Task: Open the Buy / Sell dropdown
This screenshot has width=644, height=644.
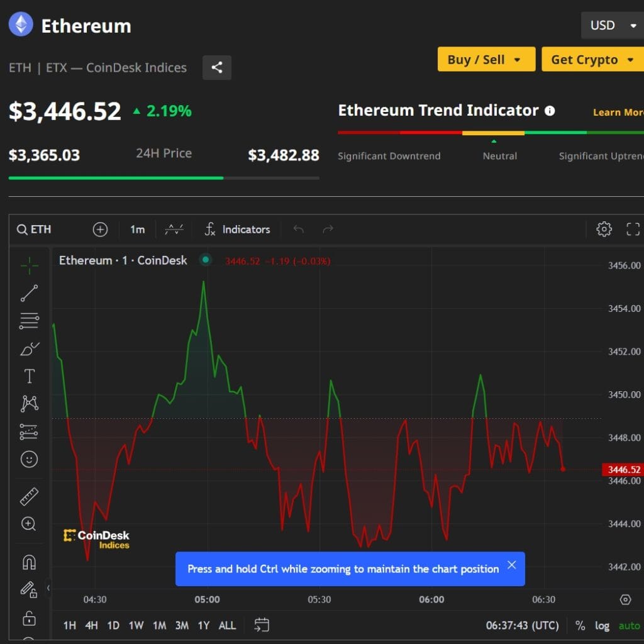Action: tap(486, 59)
